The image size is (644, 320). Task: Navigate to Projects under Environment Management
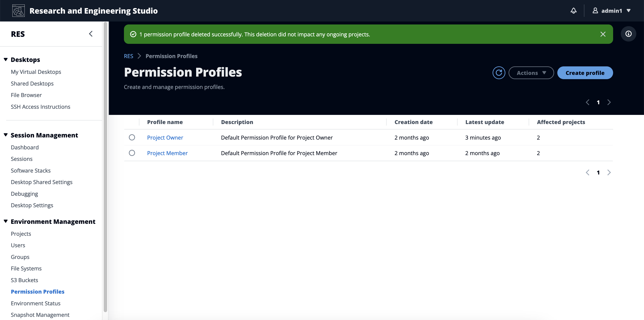point(21,233)
